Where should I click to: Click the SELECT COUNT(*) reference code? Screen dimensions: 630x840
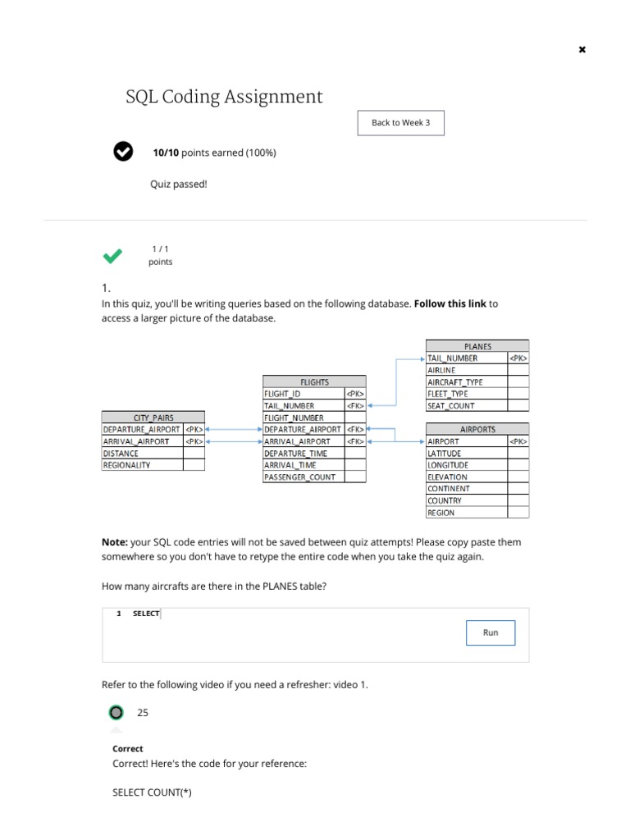[x=152, y=792]
